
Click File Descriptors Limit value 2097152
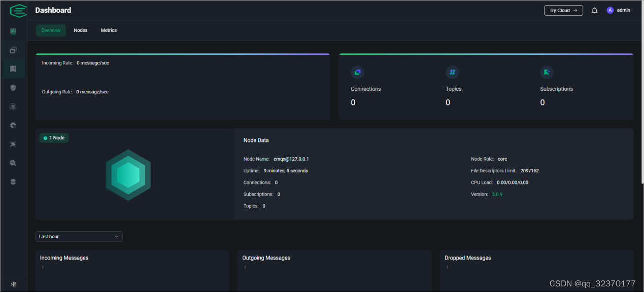click(530, 171)
